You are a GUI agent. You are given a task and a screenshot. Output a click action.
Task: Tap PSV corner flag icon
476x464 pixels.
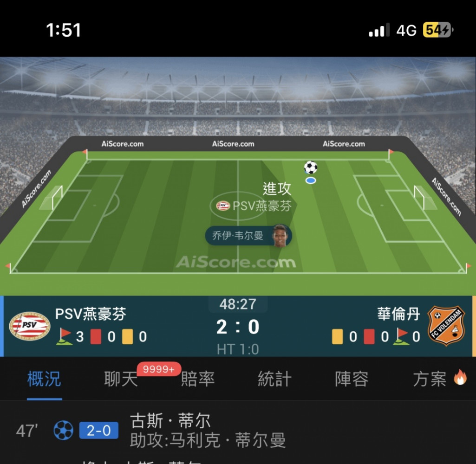click(x=65, y=336)
